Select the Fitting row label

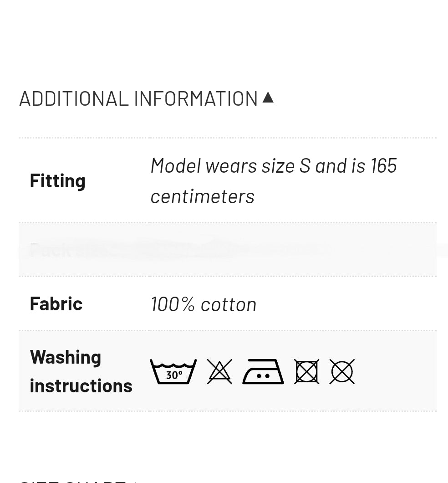point(58,180)
